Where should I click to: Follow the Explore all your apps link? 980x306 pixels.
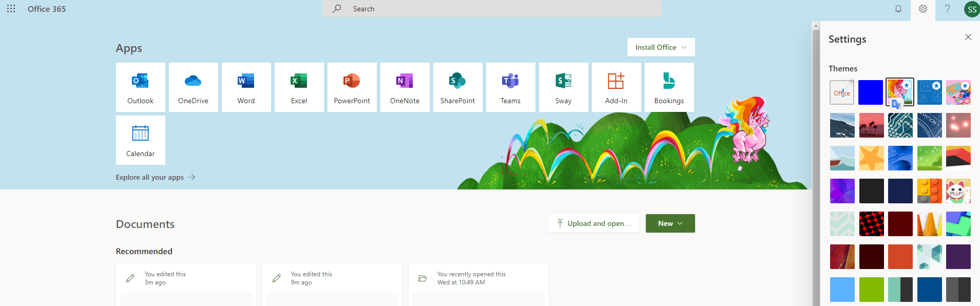pos(156,177)
